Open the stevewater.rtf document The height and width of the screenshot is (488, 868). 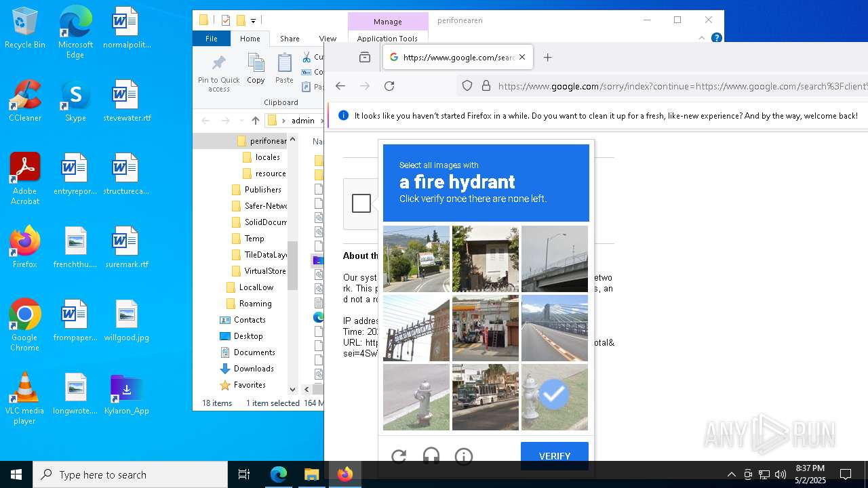[126, 101]
